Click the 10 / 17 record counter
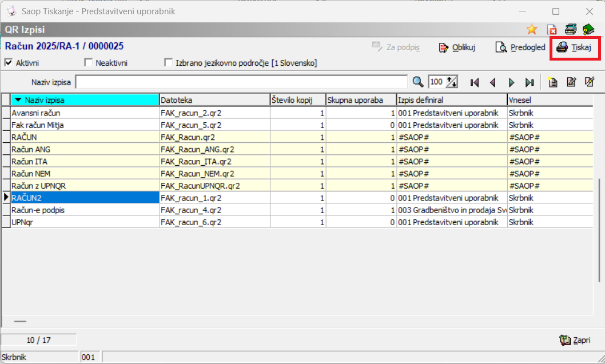Screen dimensions: 605x364 coord(38,340)
